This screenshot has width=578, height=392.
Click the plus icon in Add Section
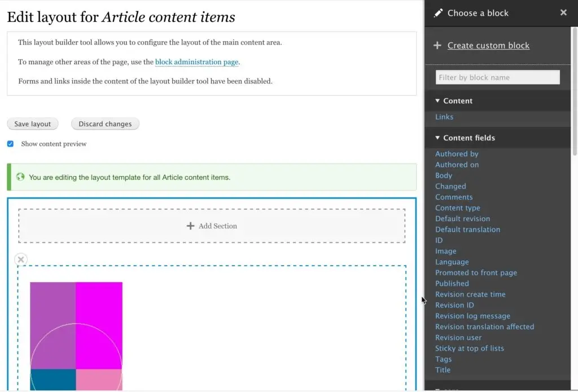point(190,226)
